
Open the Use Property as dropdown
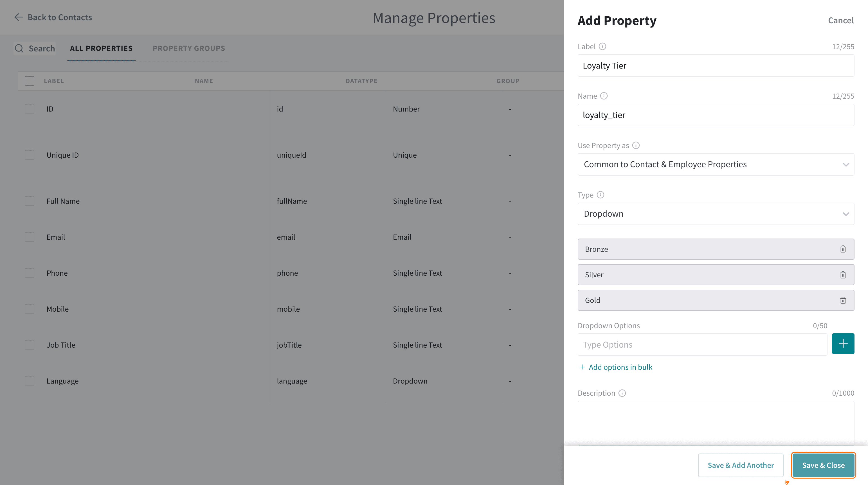(716, 164)
